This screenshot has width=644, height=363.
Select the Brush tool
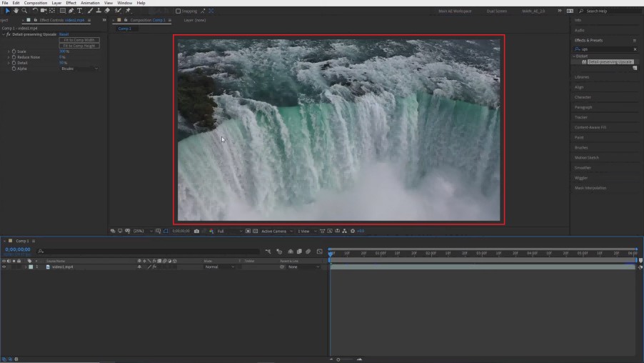pos(90,11)
